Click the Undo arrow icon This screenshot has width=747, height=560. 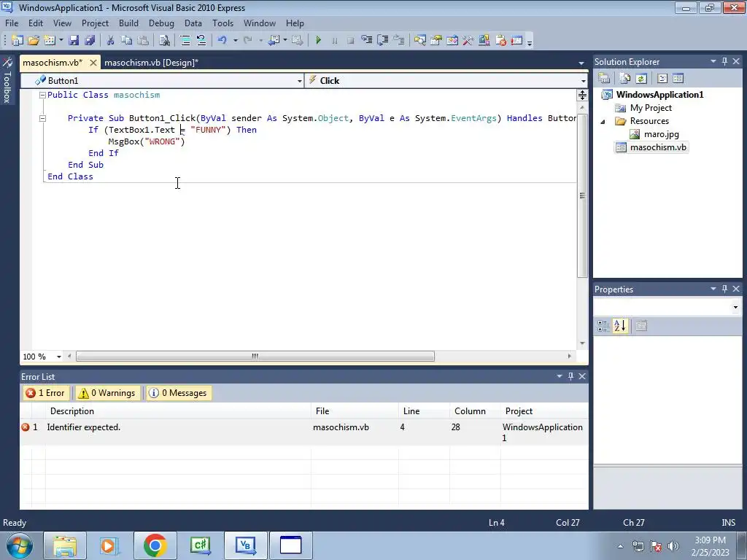point(222,41)
